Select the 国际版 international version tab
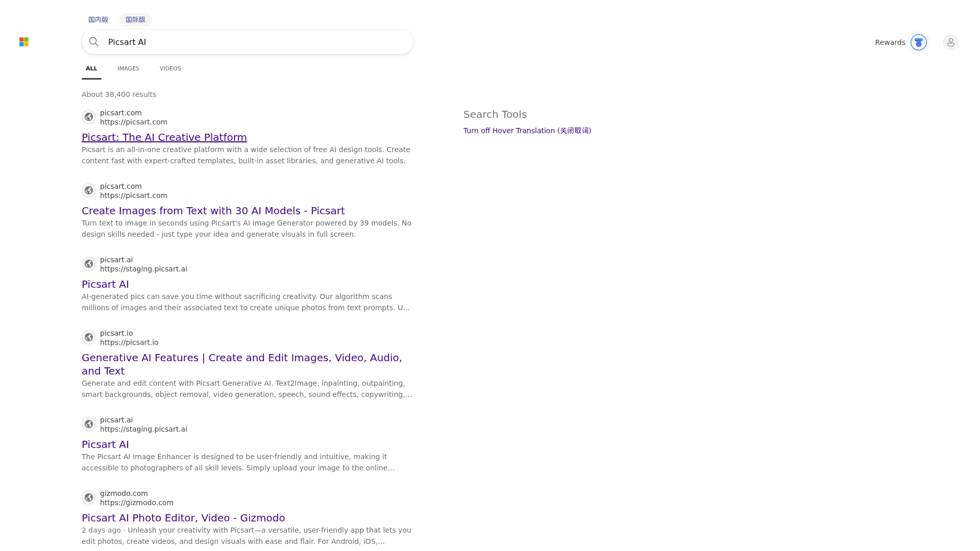This screenshot has width=980, height=551. coord(135,20)
